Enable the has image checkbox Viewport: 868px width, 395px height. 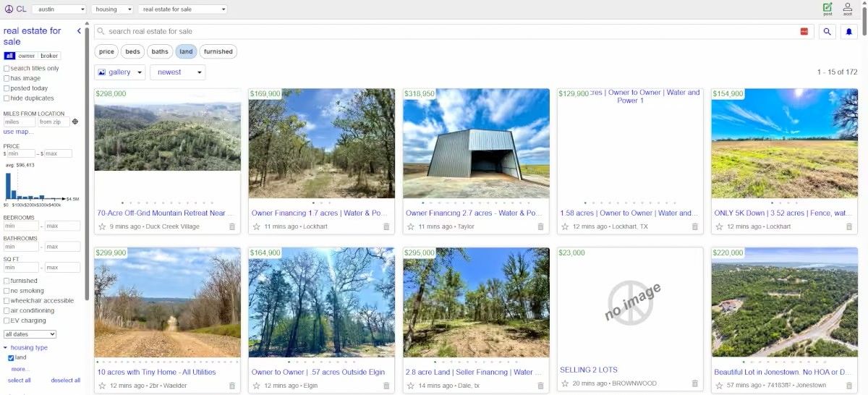click(x=7, y=78)
